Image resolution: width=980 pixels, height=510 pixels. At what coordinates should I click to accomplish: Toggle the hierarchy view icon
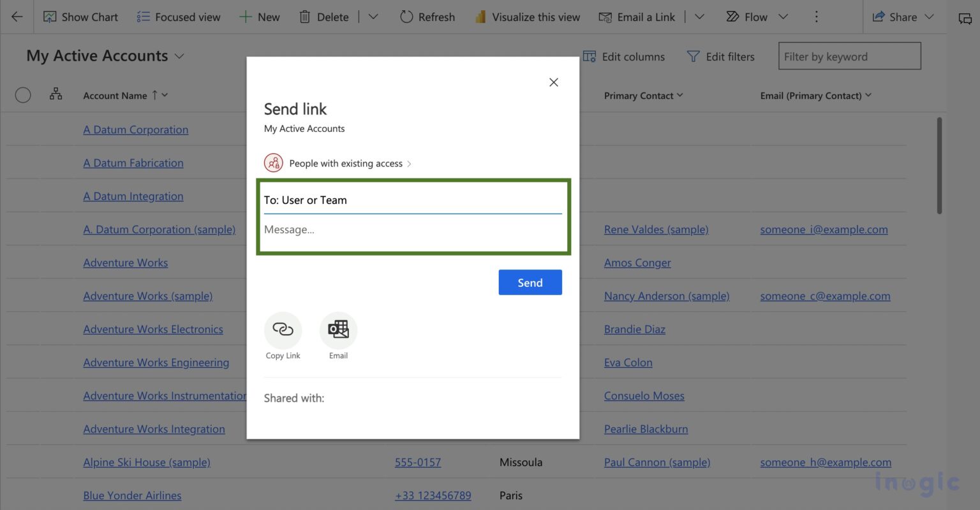pos(56,94)
